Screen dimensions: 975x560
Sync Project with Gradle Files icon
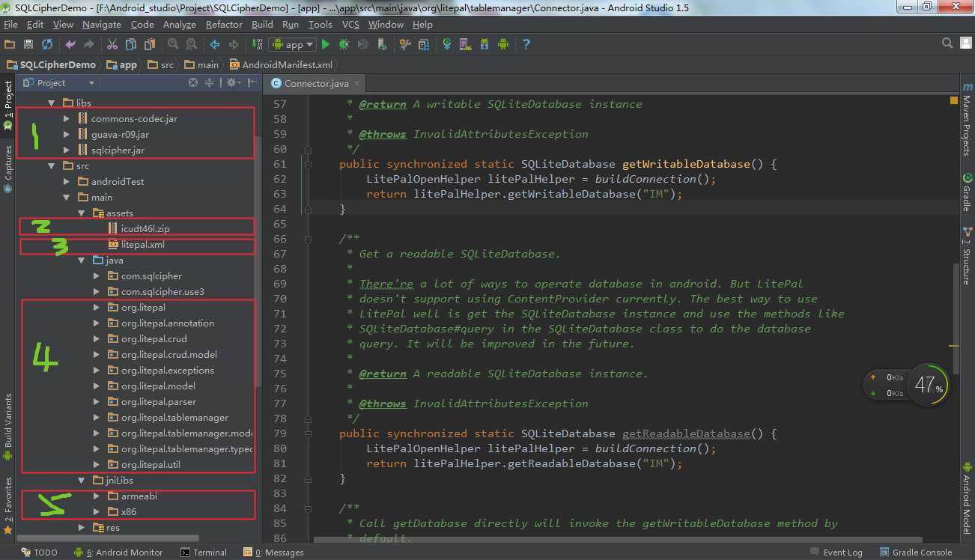[x=447, y=45]
